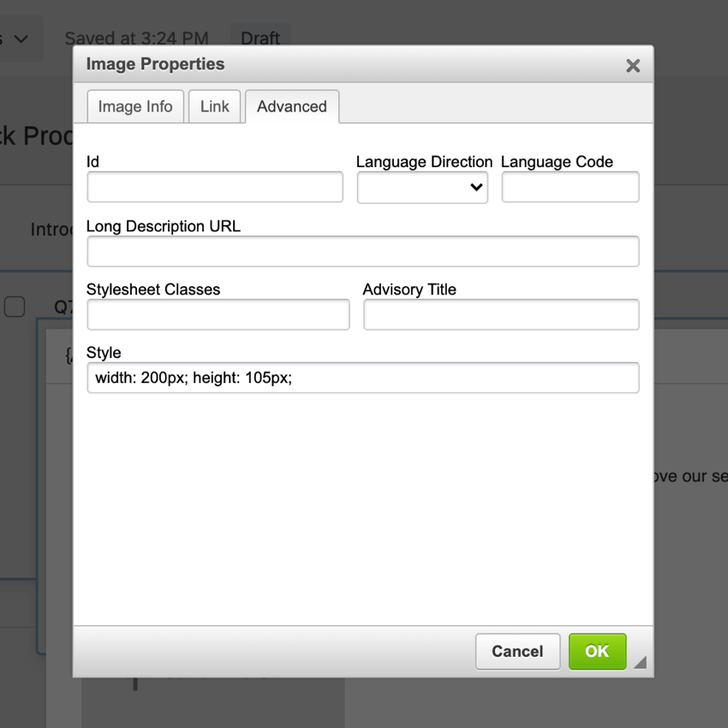Viewport: 728px width, 728px height.
Task: Open the Language Direction dropdown
Action: (x=422, y=187)
